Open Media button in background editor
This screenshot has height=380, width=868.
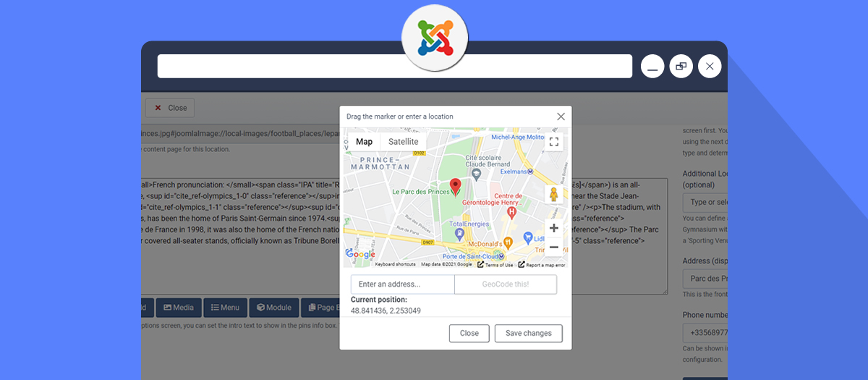click(178, 308)
